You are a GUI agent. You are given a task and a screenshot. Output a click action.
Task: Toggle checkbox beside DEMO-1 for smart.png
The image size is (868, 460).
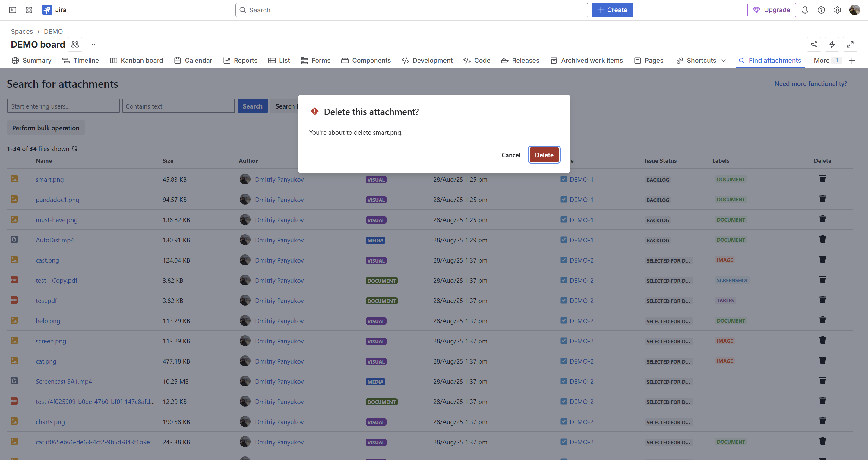(563, 179)
